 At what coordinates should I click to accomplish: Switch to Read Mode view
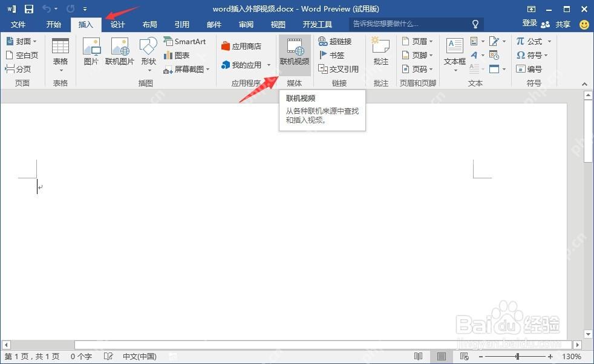(418, 356)
